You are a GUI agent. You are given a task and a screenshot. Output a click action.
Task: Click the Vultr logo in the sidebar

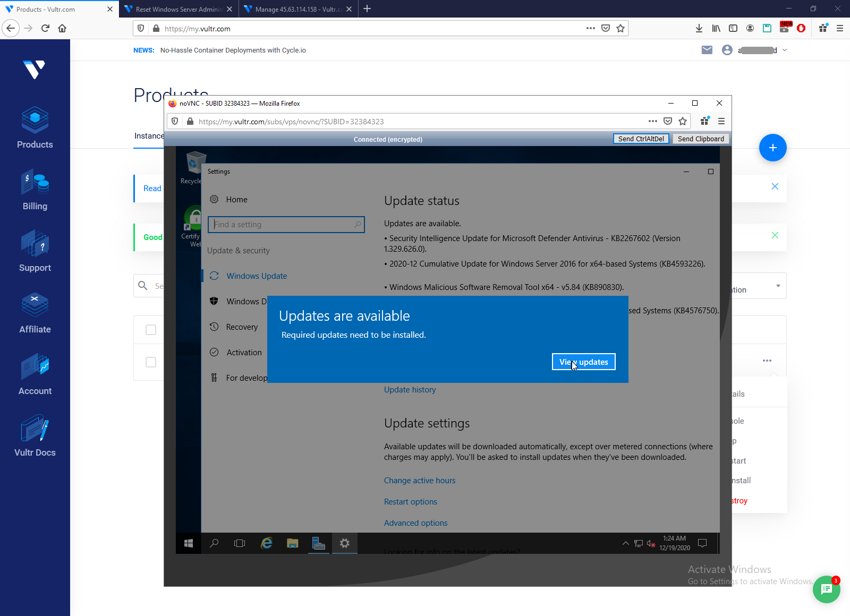(x=35, y=70)
